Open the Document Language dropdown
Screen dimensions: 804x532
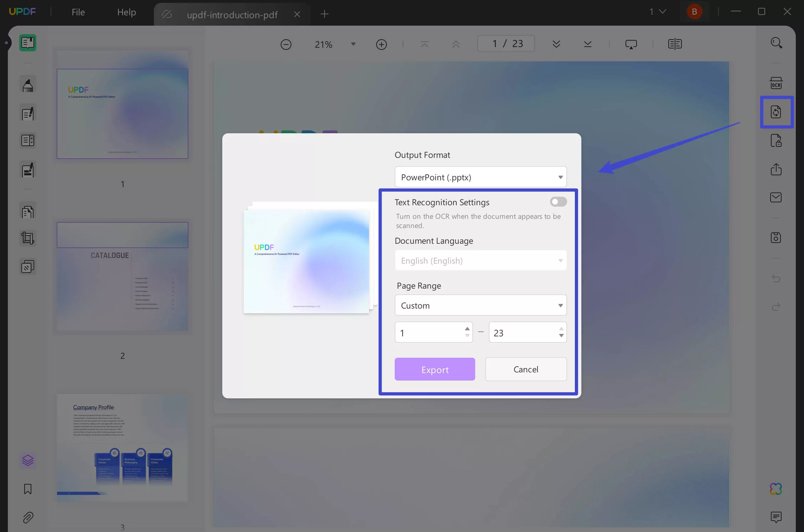pyautogui.click(x=481, y=260)
